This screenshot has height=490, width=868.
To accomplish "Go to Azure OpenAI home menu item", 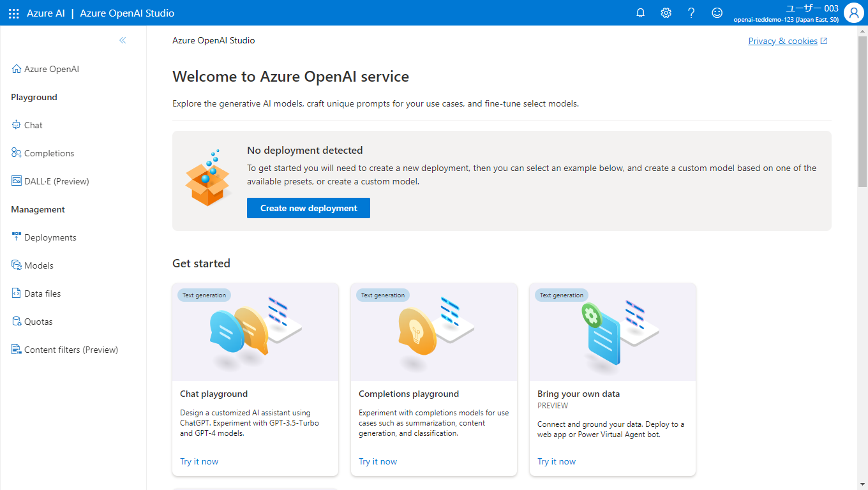I will pos(52,69).
